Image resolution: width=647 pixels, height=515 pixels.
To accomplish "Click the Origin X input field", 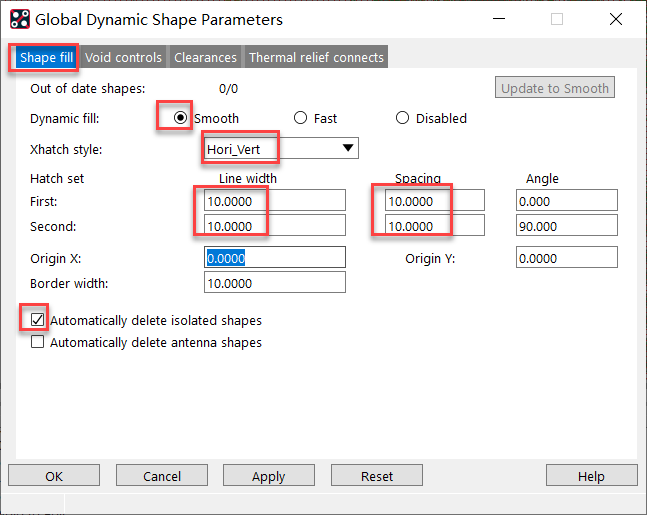I will [274, 258].
